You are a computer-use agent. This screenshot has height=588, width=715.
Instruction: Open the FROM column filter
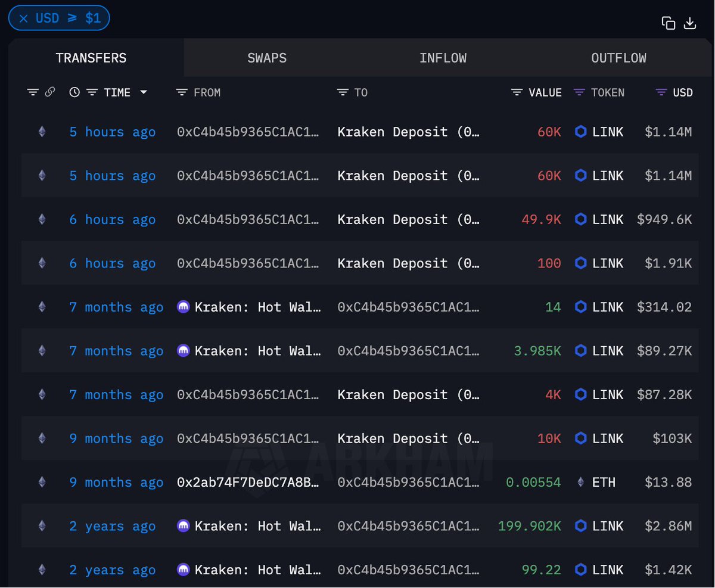pyautogui.click(x=182, y=92)
